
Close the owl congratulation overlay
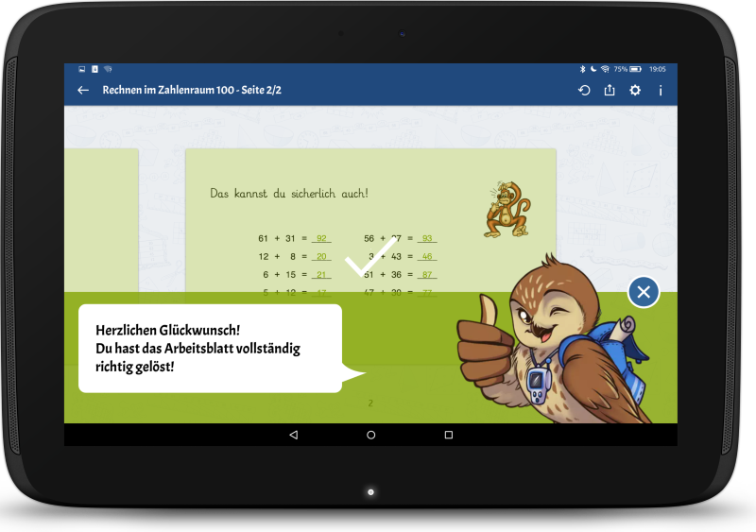[644, 292]
